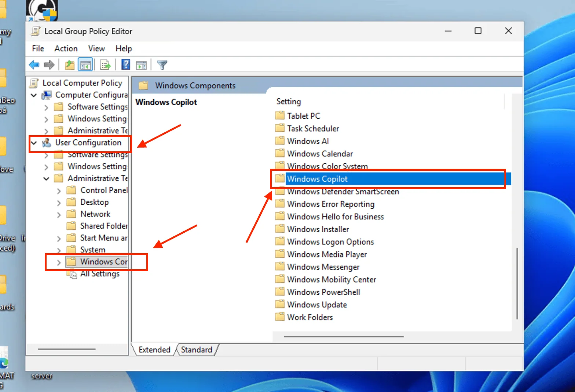Maximize the Local Group Policy Editor window
The width and height of the screenshot is (575, 392).
478,31
